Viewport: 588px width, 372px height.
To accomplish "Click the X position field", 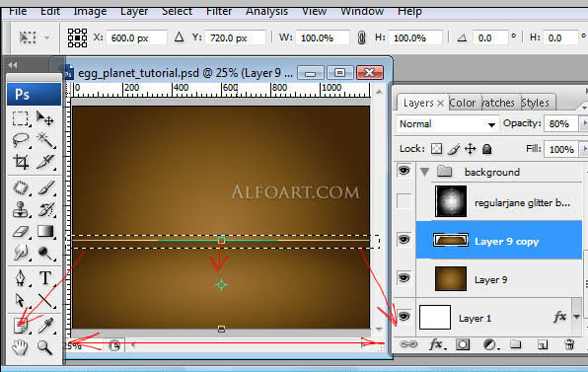I will 136,37.
